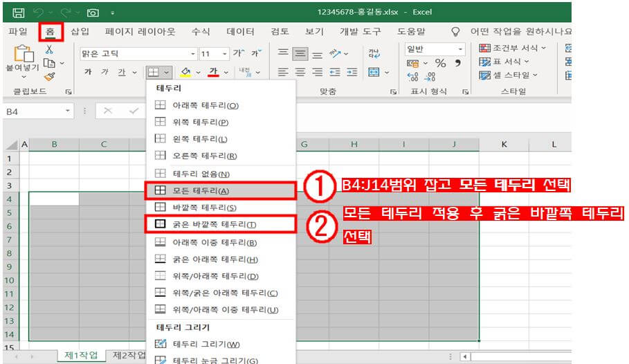This screenshot has width=629, height=364.
Task: Increase font size with 가^ icon
Action: tap(238, 53)
